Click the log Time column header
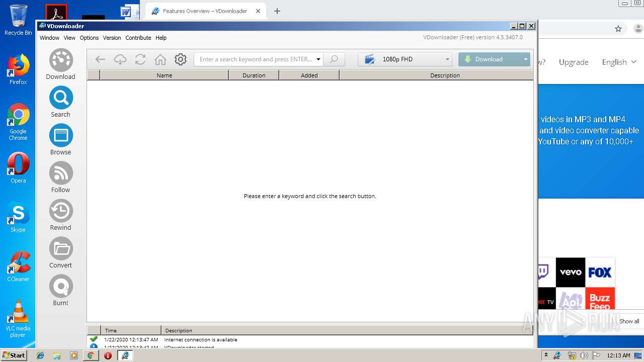The width and height of the screenshot is (644, 362). coord(131,330)
